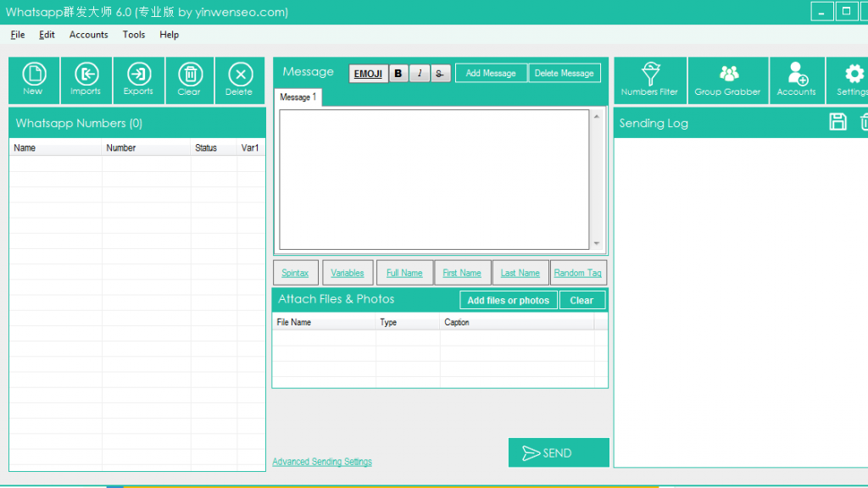Click inside the message text box
Screen dimensions: 868x488
tap(434, 180)
